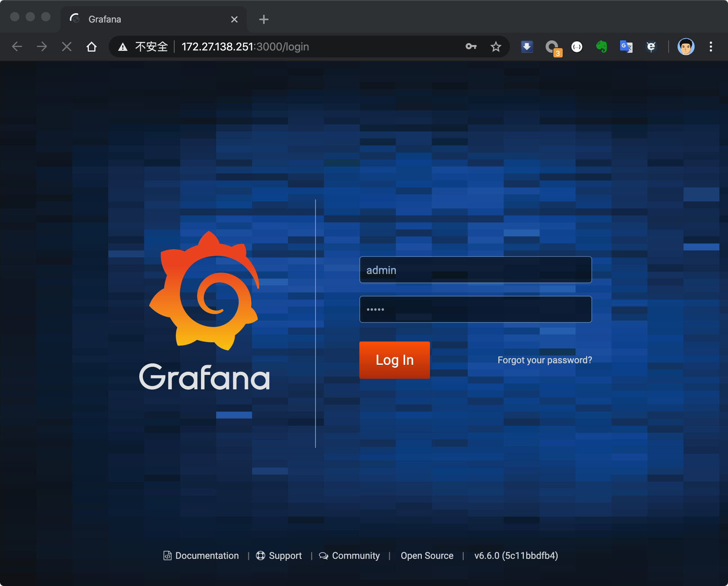Click the address bar URL

click(x=245, y=47)
